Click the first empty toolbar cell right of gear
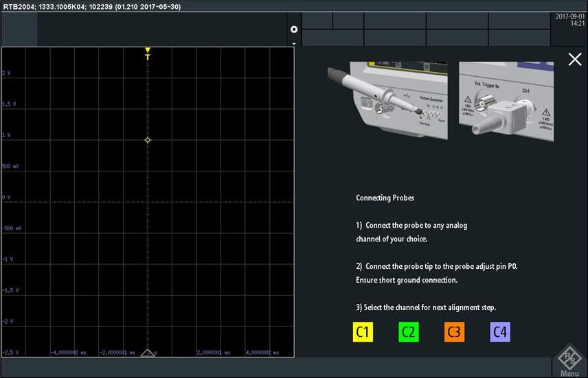The width and height of the screenshot is (588, 378). click(317, 21)
